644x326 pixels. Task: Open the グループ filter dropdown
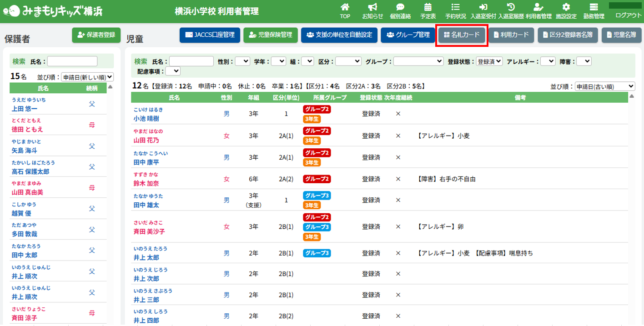tap(418, 61)
